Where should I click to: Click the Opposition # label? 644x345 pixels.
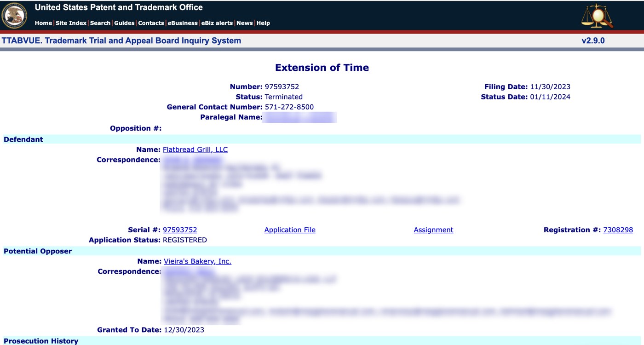point(136,128)
